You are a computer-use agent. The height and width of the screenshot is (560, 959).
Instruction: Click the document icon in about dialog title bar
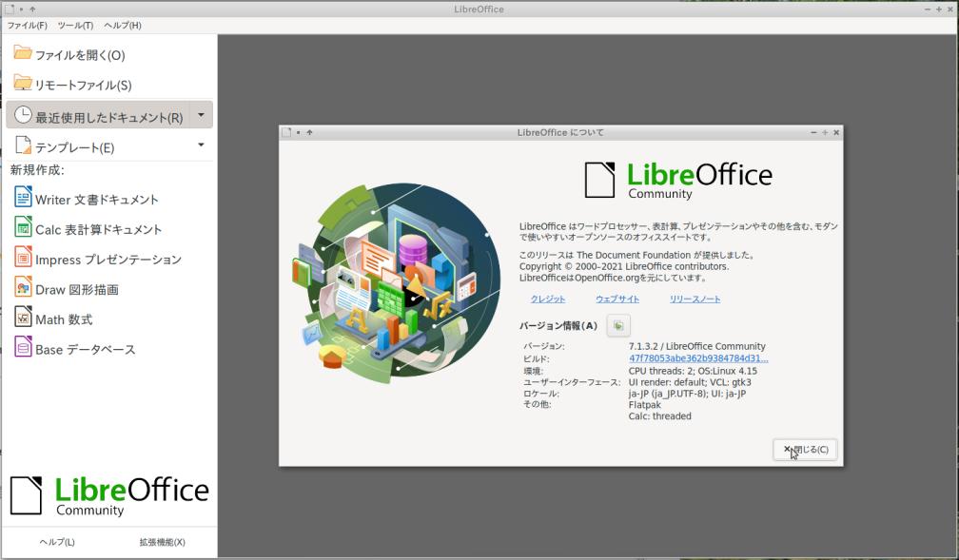point(286,132)
